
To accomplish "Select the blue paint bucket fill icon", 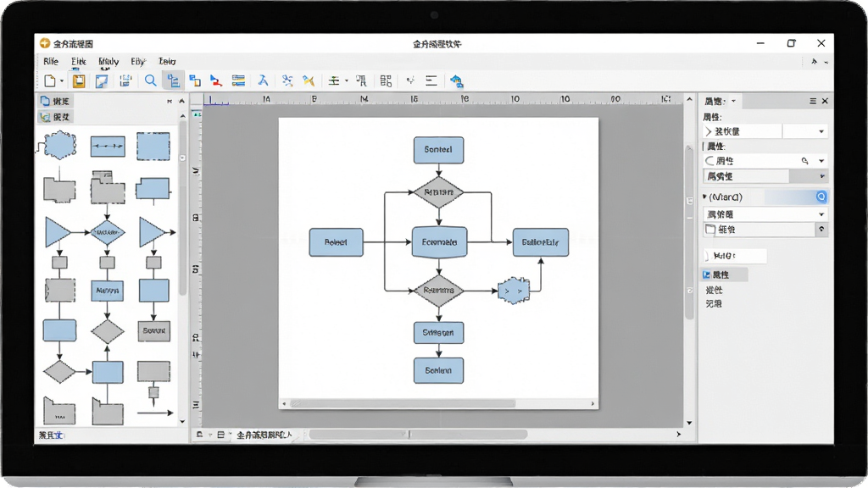I will tap(456, 81).
